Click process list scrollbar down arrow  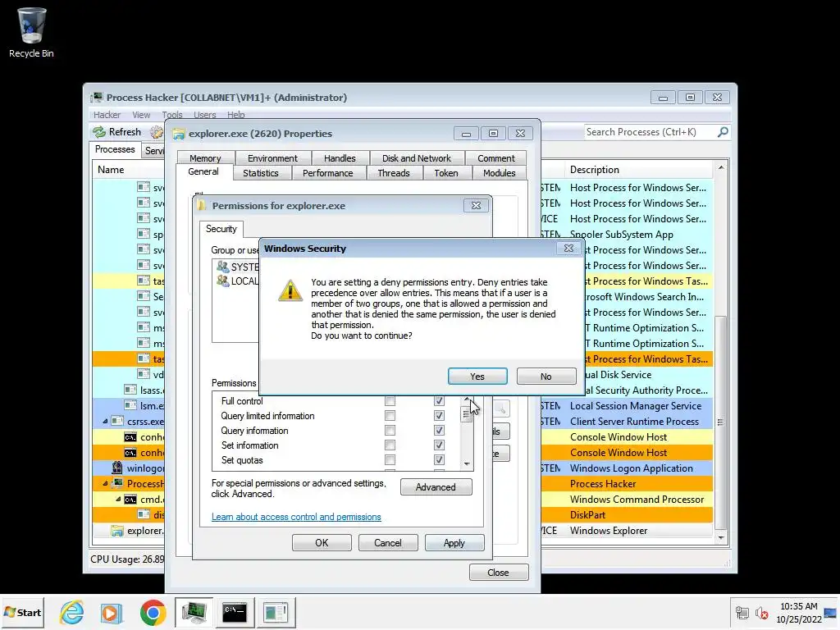(x=721, y=537)
